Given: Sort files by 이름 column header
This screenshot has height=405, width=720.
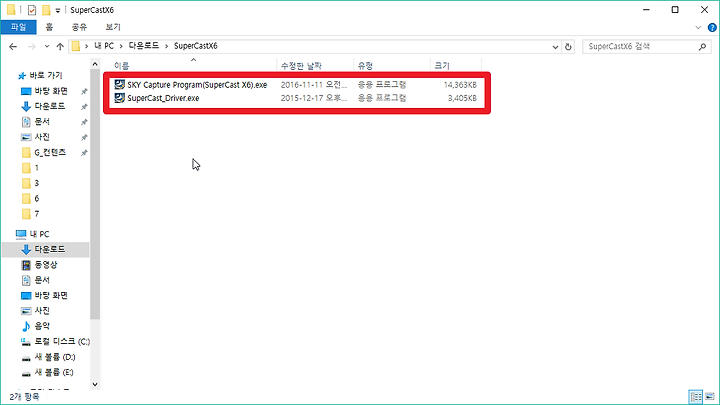Looking at the screenshot, I should [x=122, y=66].
